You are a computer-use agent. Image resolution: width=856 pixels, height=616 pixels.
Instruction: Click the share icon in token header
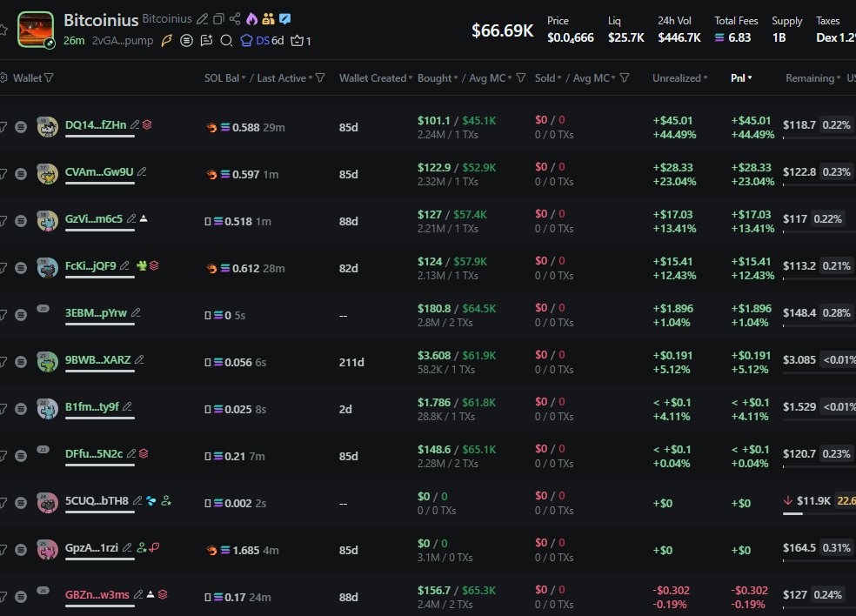235,18
